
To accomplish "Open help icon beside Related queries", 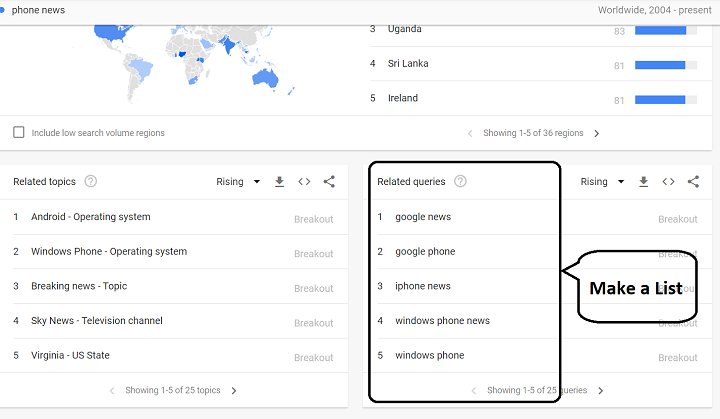I will 460,182.
